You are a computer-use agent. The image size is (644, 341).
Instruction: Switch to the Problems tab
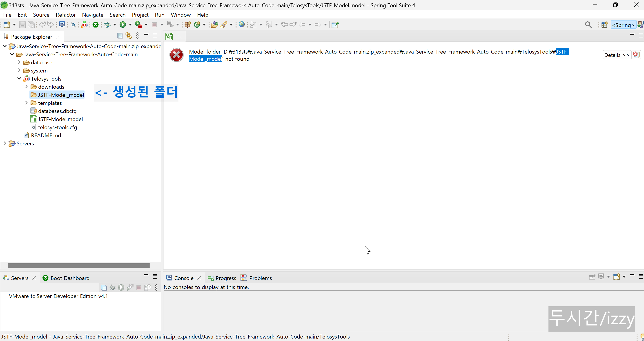click(256, 278)
